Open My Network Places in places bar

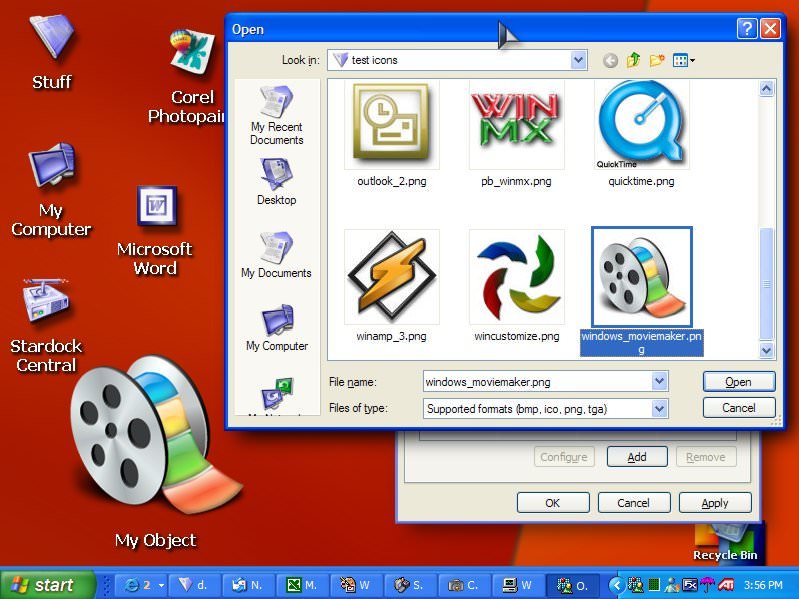click(x=277, y=396)
